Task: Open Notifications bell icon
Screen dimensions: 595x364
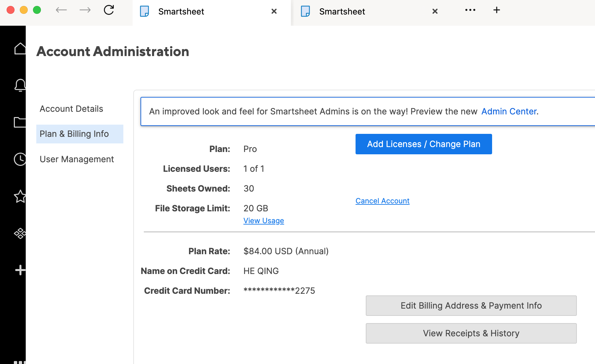Action: point(20,85)
